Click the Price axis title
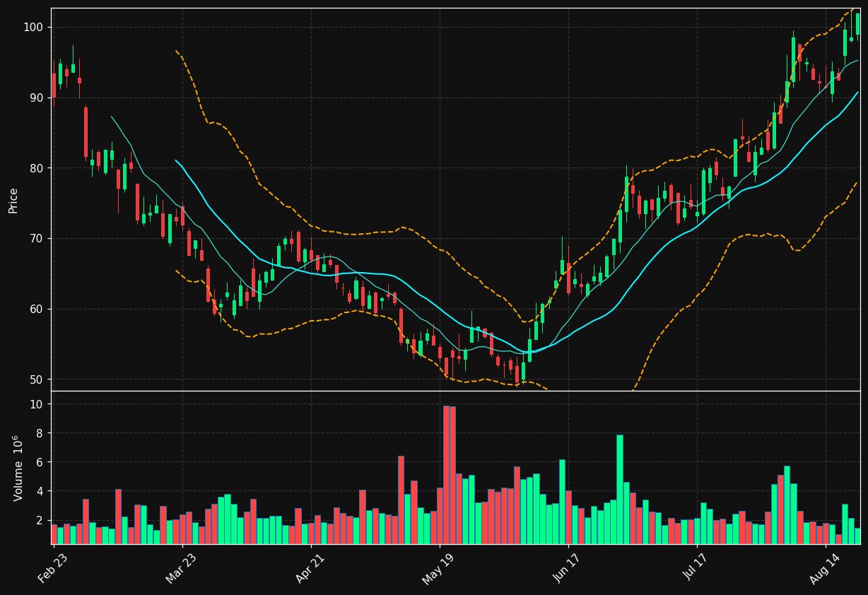 13,200
